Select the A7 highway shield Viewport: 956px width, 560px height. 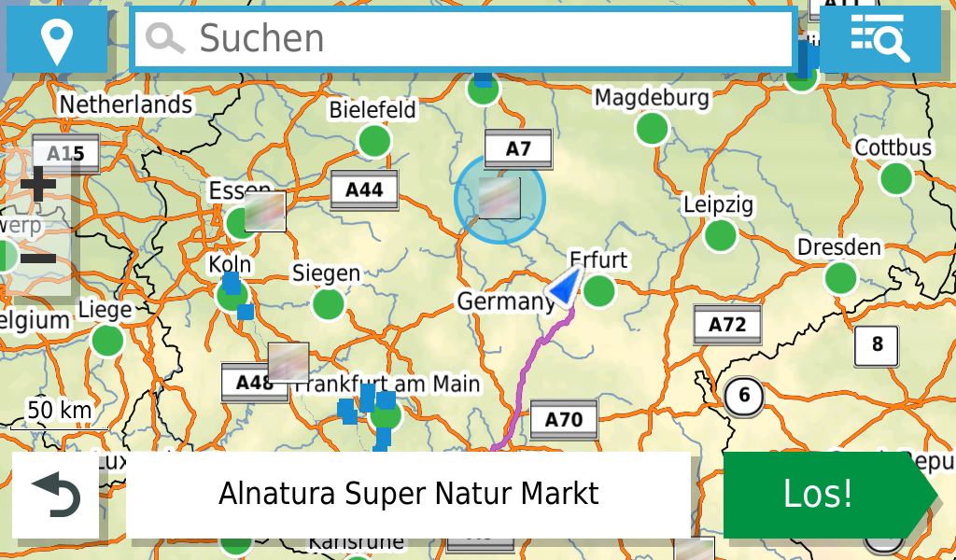pyautogui.click(x=518, y=149)
